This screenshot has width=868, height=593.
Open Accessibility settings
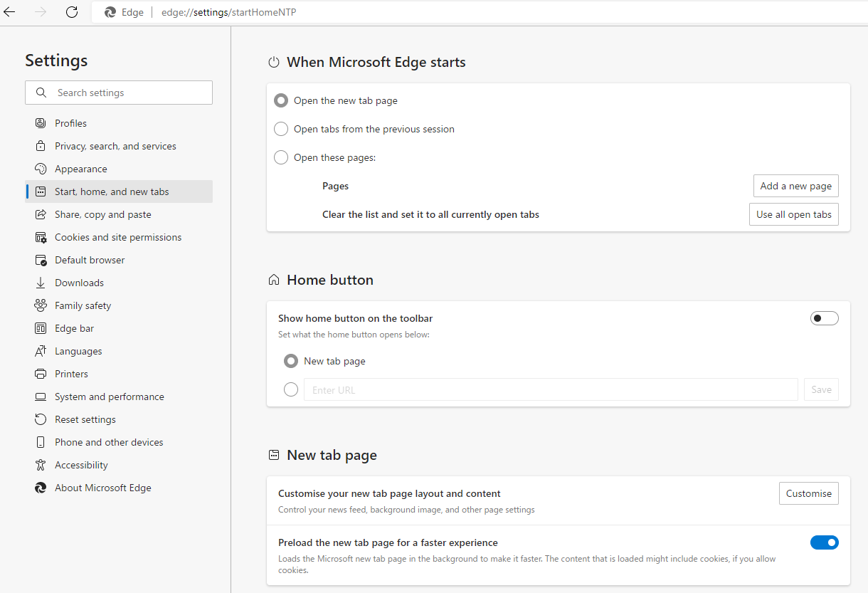(119, 465)
